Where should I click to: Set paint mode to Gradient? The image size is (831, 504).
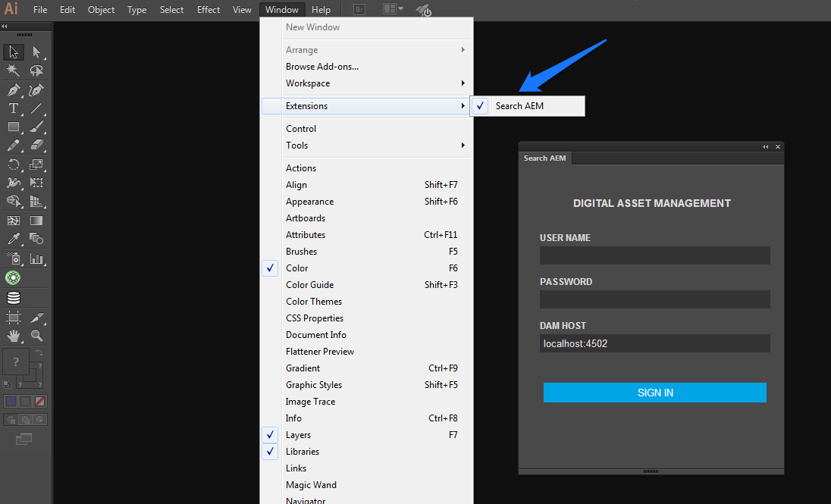[25, 401]
